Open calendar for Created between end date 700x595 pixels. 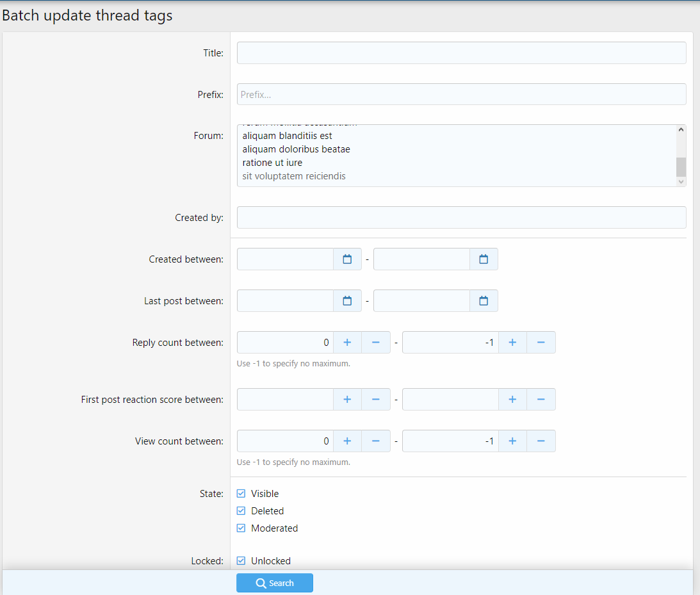coord(484,259)
